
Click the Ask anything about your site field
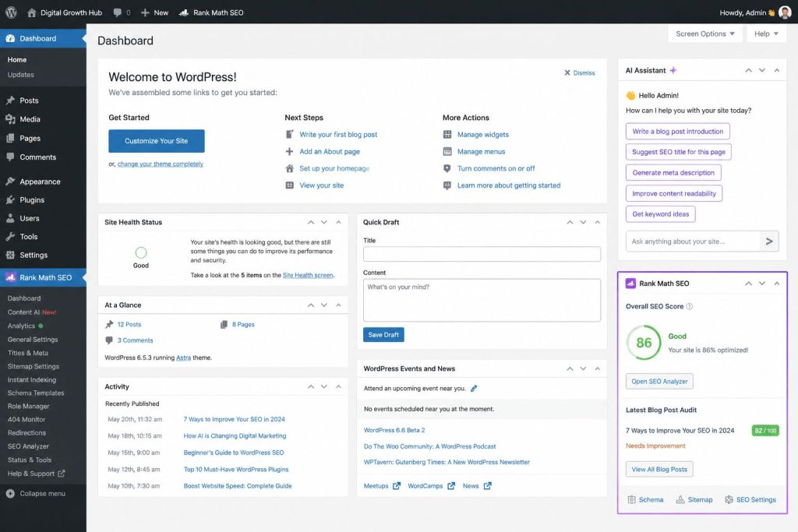pos(693,241)
